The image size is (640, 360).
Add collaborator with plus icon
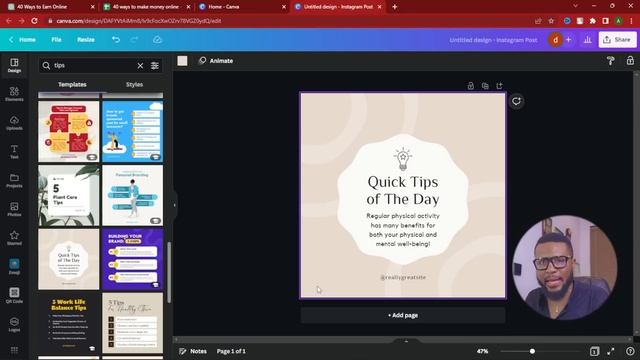point(569,40)
